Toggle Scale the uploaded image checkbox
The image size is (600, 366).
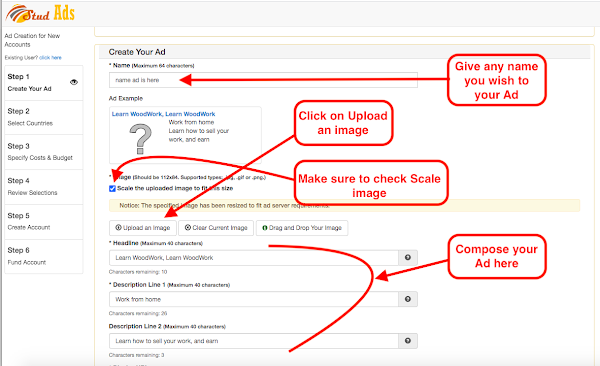tap(112, 188)
